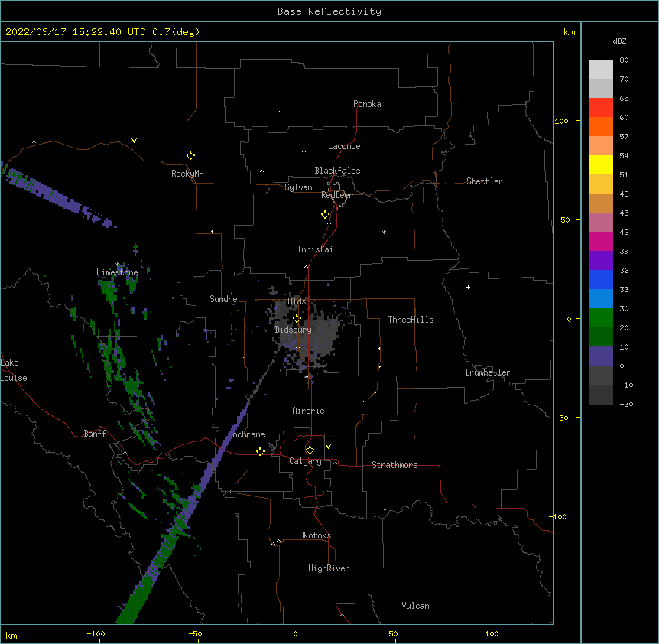
Task: Select the 45 dBZ mauve-pink color swatch
Action: tap(601, 222)
